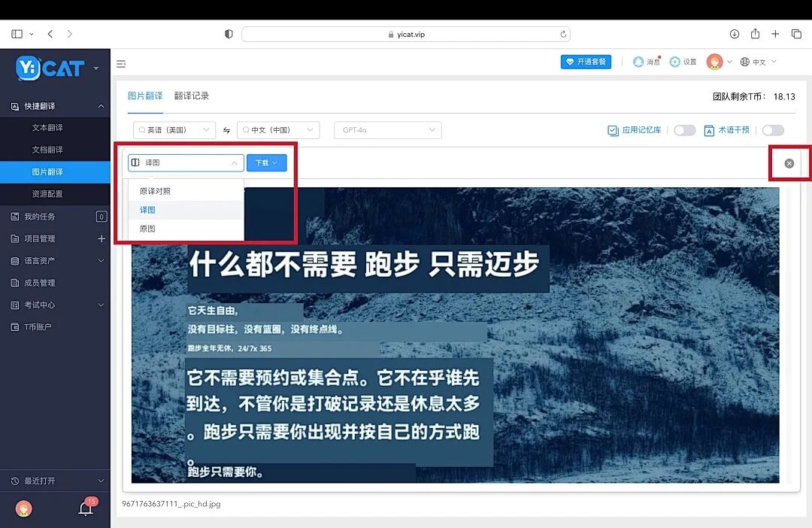Open the 消息 notifications icon

click(639, 62)
